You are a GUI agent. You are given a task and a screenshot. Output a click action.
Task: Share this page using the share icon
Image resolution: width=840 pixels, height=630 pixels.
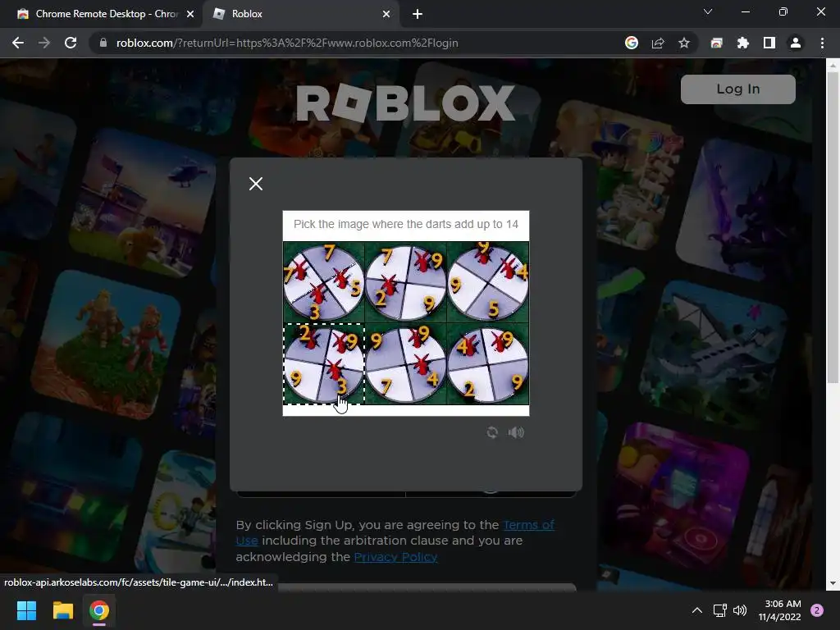(x=658, y=43)
